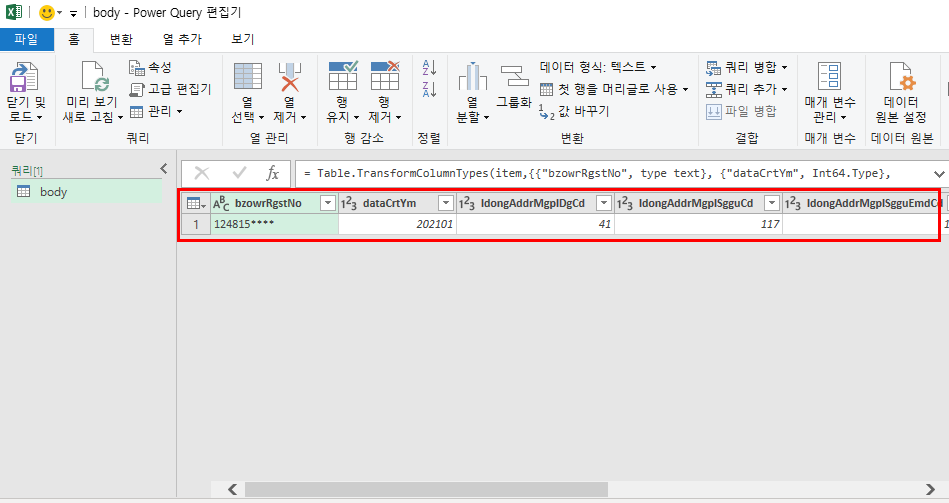Open Merge Queries (쿼리 병합)
Screen dimensions: 949x503
pyautogui.click(x=746, y=67)
